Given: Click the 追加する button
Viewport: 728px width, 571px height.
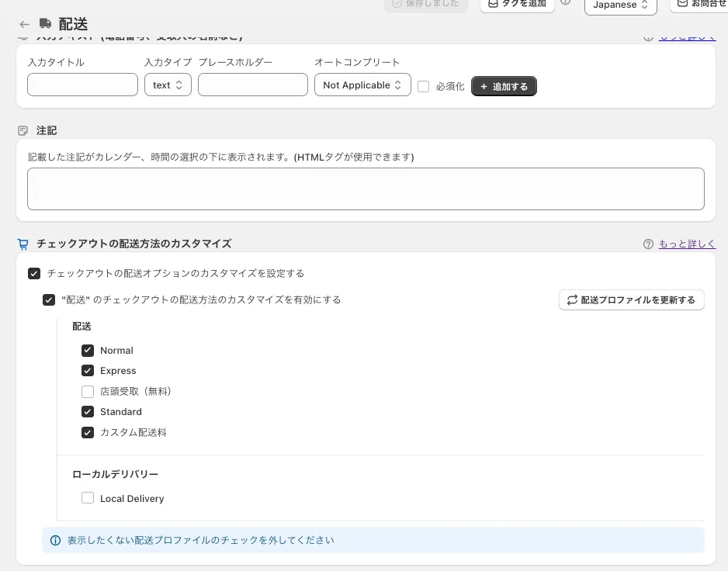Looking at the screenshot, I should [504, 86].
